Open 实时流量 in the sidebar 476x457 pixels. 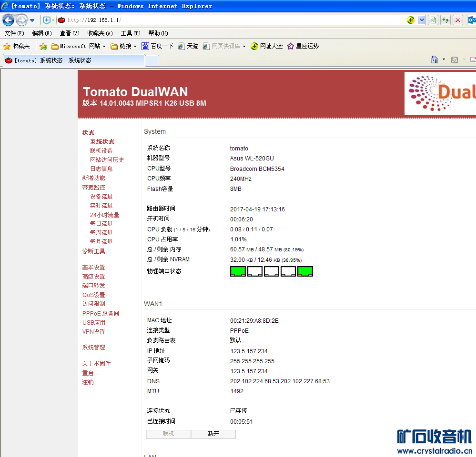click(x=101, y=206)
